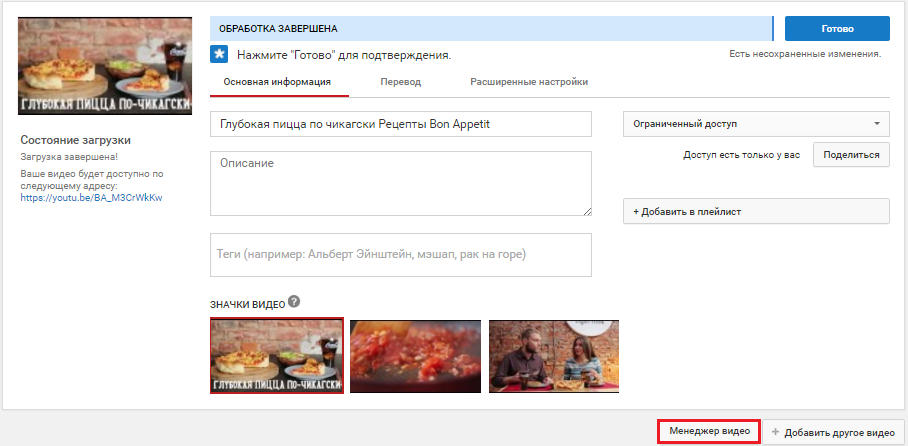The width and height of the screenshot is (908, 446).
Task: Click the Поделиться button
Action: coord(850,155)
